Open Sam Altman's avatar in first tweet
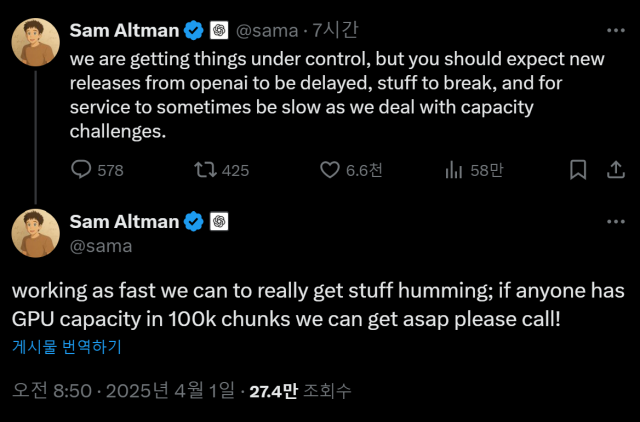This screenshot has width=640, height=422. click(35, 42)
